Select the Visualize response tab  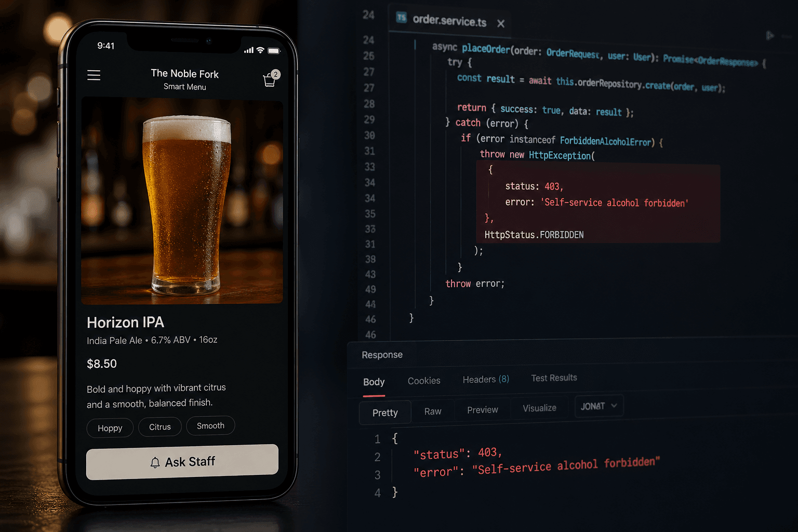[539, 408]
